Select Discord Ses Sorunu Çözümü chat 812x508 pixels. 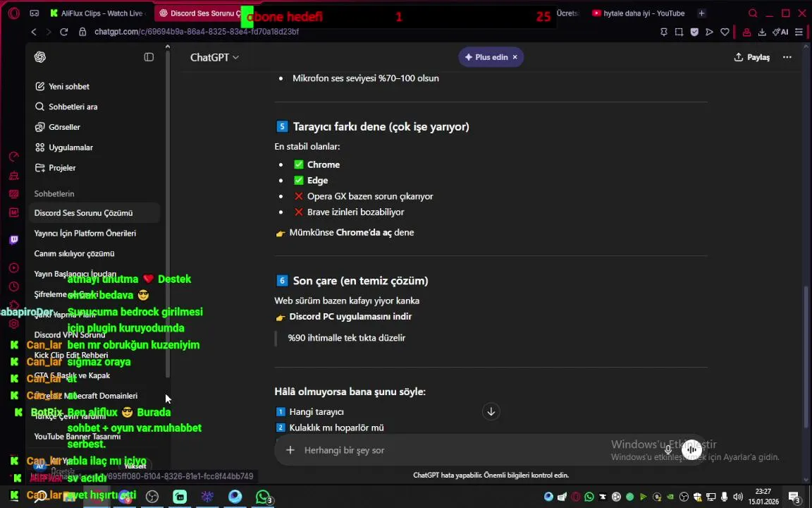click(x=94, y=213)
